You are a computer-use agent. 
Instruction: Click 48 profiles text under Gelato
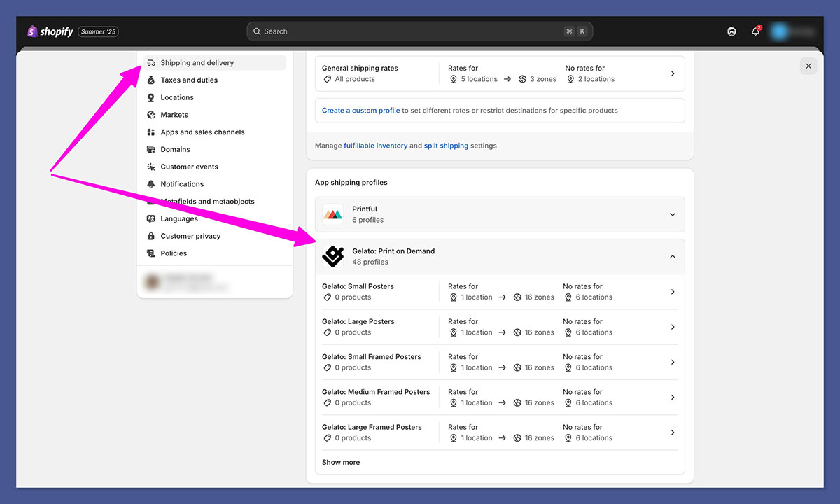[370, 262]
